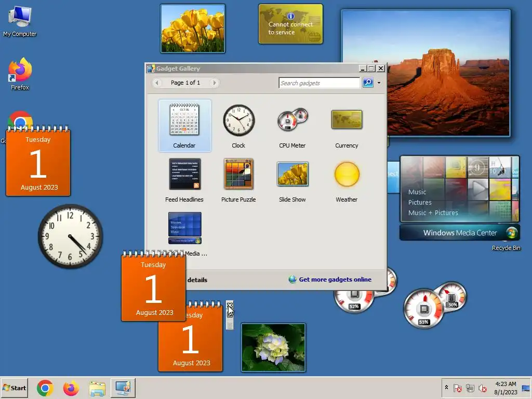The height and width of the screenshot is (399, 532).
Task: Open the Firefox desktop shortcut
Action: tap(20, 74)
